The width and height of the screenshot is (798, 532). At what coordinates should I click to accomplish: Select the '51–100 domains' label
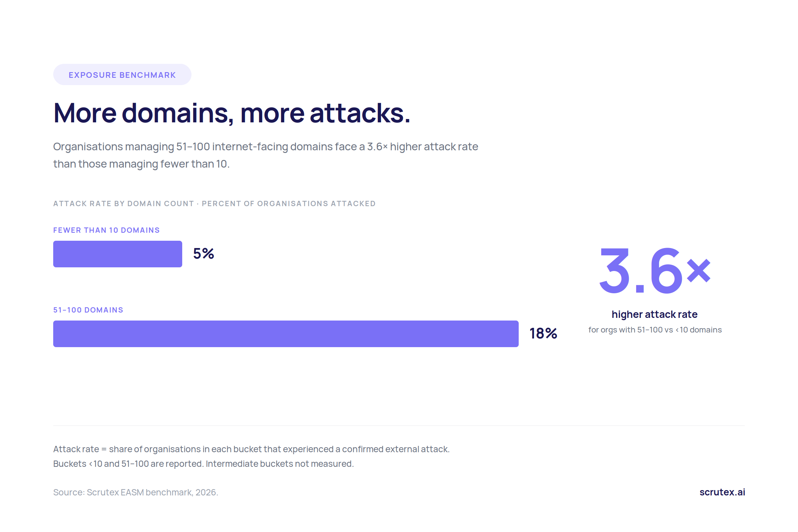tap(88, 310)
